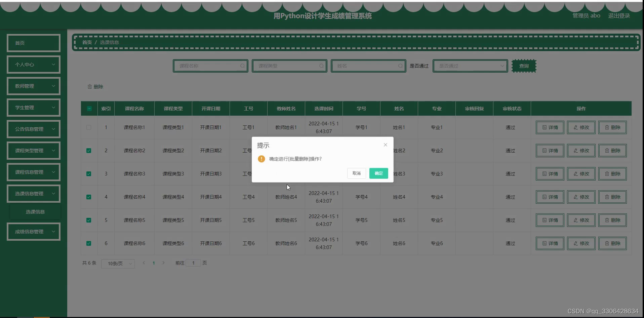Click 退出登录 to log out
This screenshot has height=318, width=644.
click(619, 16)
